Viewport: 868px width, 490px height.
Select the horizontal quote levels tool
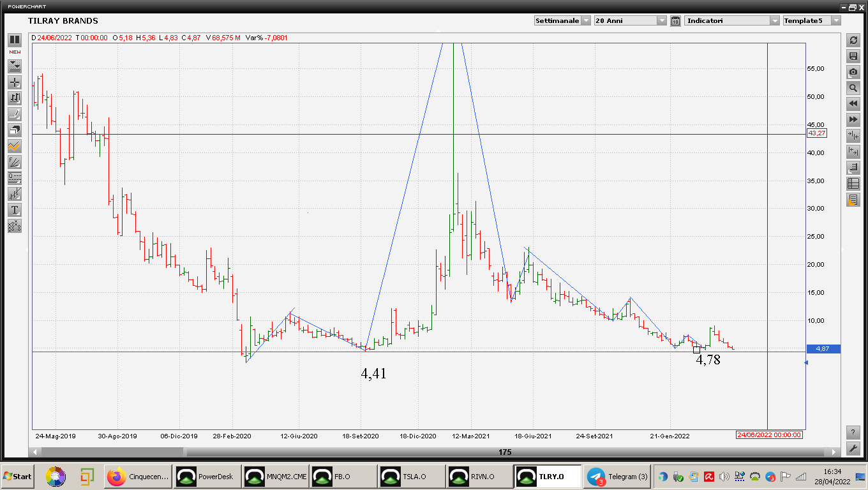(x=14, y=177)
